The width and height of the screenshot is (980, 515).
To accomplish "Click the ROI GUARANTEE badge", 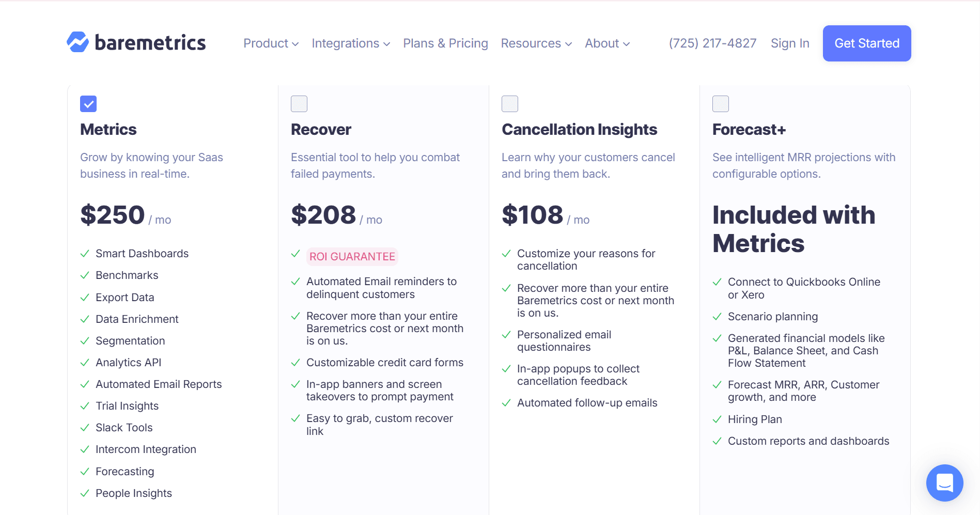I will pos(352,256).
